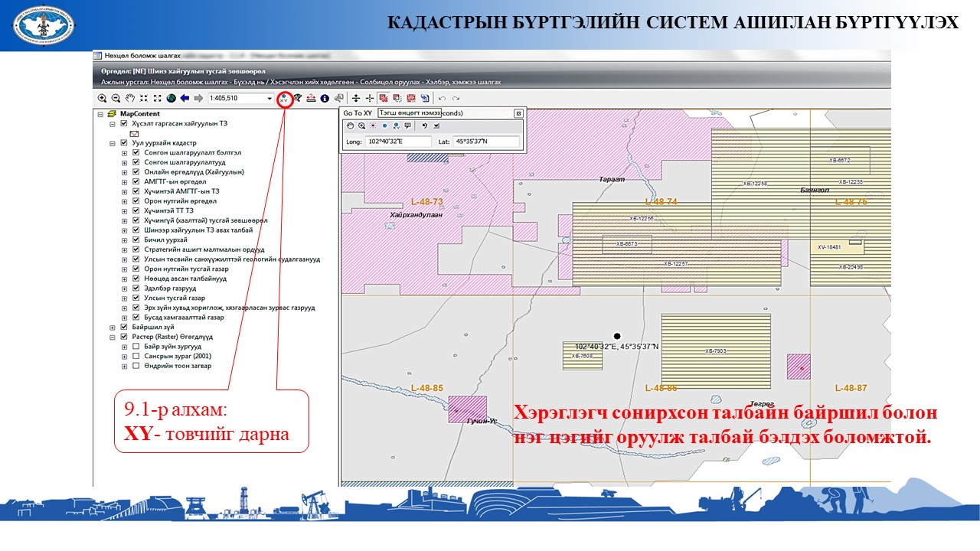Screen dimensions: 980x551
Task: Collapse the Уул уурхайн кадастр group
Action: pos(113,142)
